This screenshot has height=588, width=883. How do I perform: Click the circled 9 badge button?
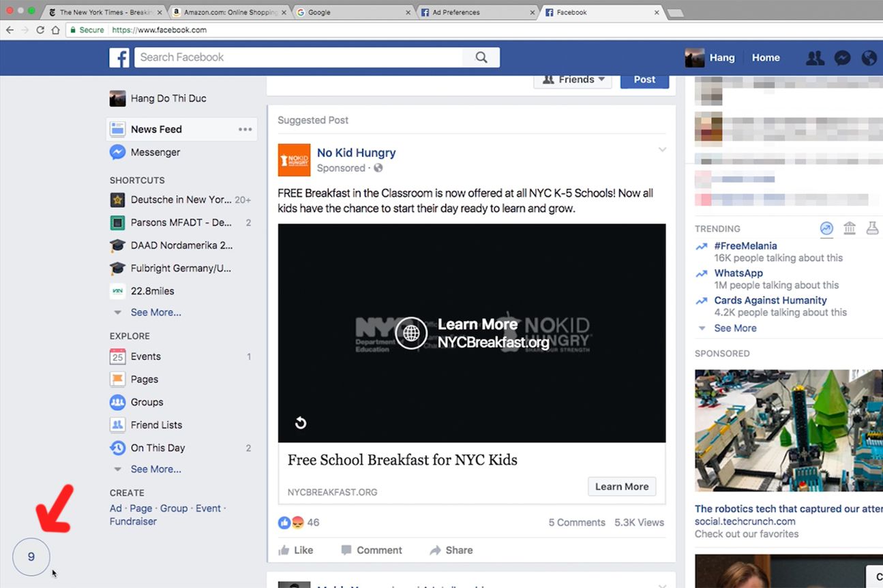31,557
